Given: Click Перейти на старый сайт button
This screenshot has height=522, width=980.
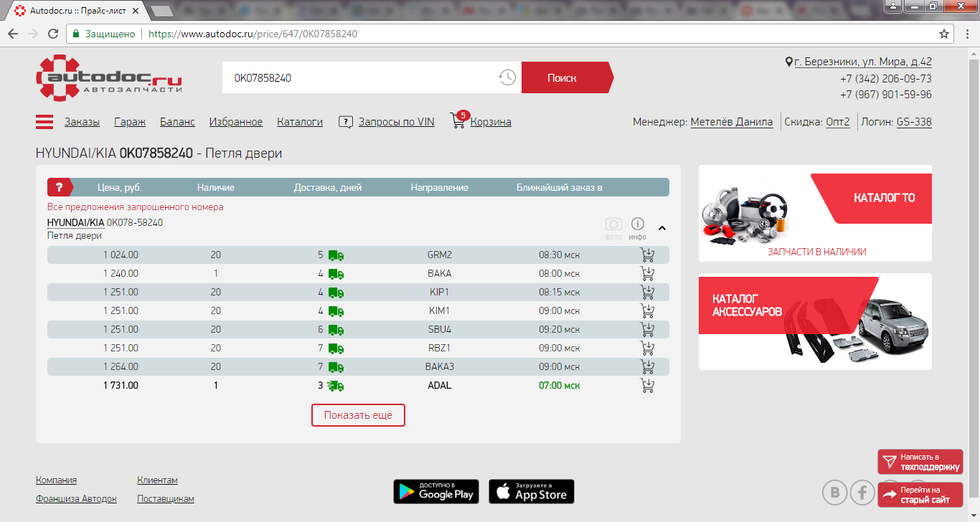Looking at the screenshot, I should [920, 495].
